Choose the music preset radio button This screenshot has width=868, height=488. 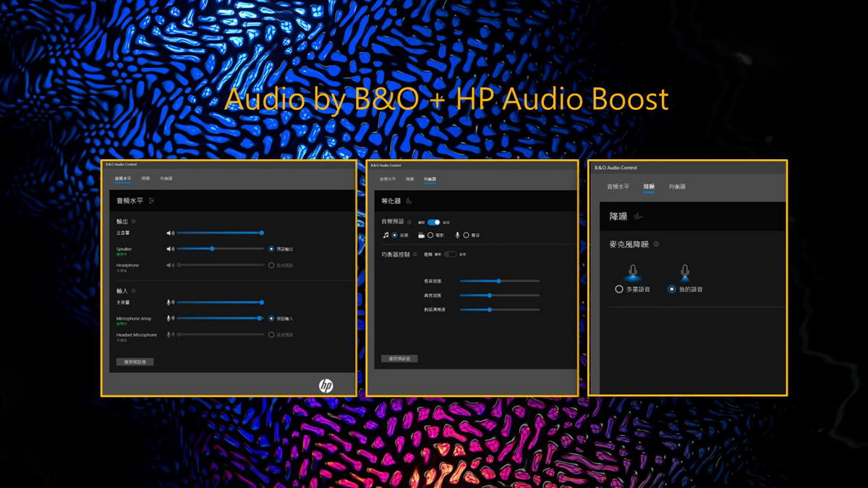coord(394,235)
